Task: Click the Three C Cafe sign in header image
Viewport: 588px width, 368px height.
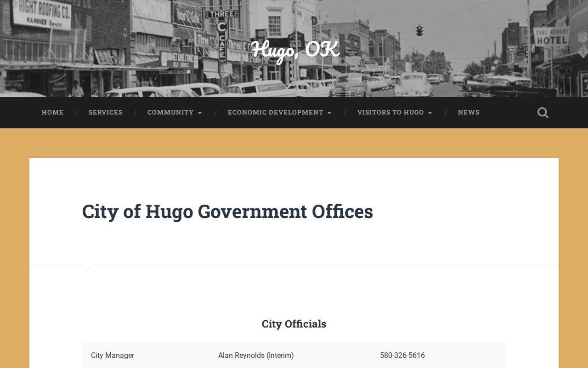Action: [x=222, y=35]
